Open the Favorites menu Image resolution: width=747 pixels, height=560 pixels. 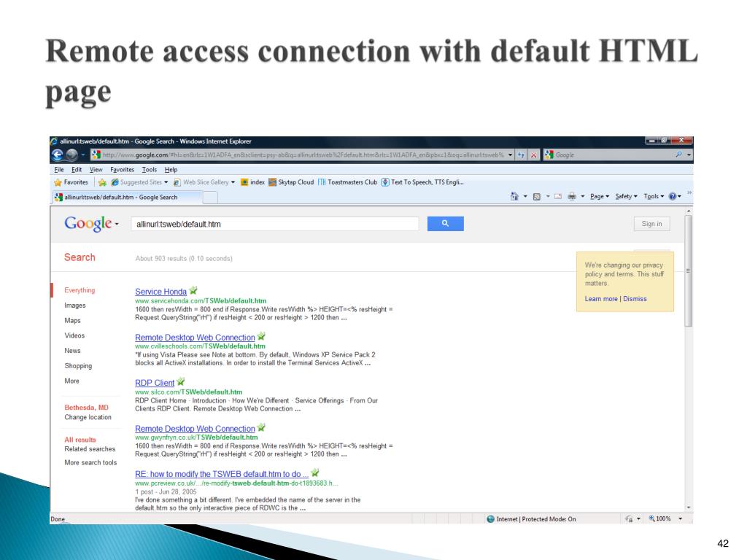click(x=122, y=169)
